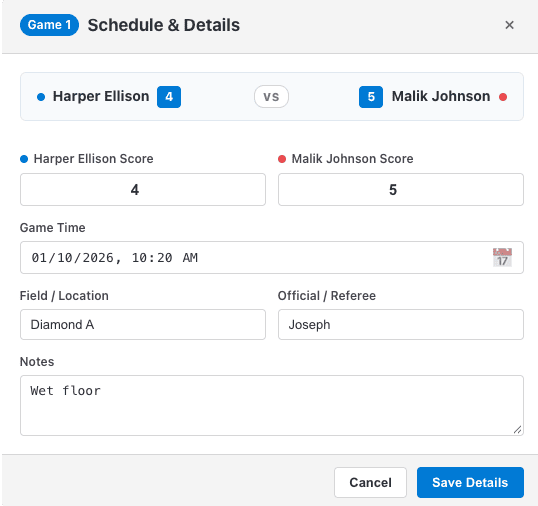Screen dimensions: 538x506
Task: Edit the Official / Referee input
Action: coord(401,325)
